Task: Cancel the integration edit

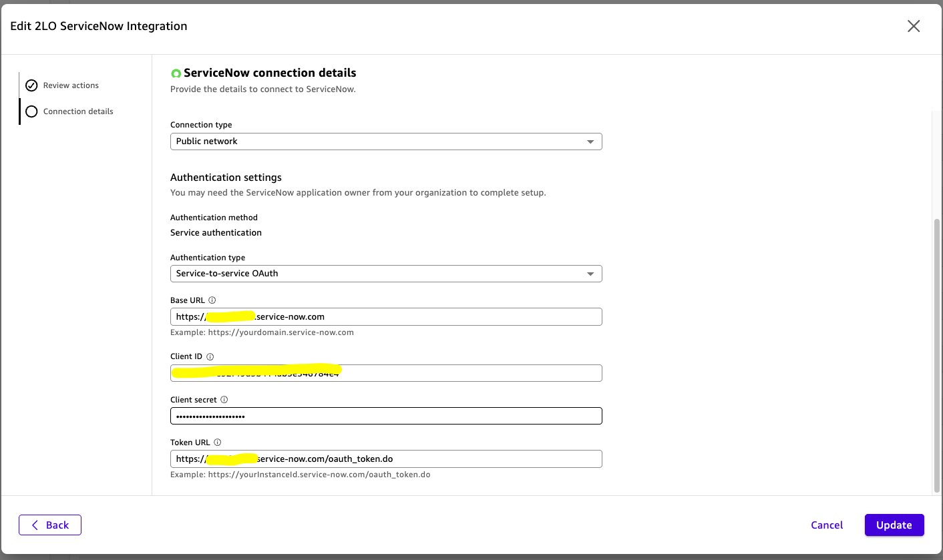Action: coord(827,525)
